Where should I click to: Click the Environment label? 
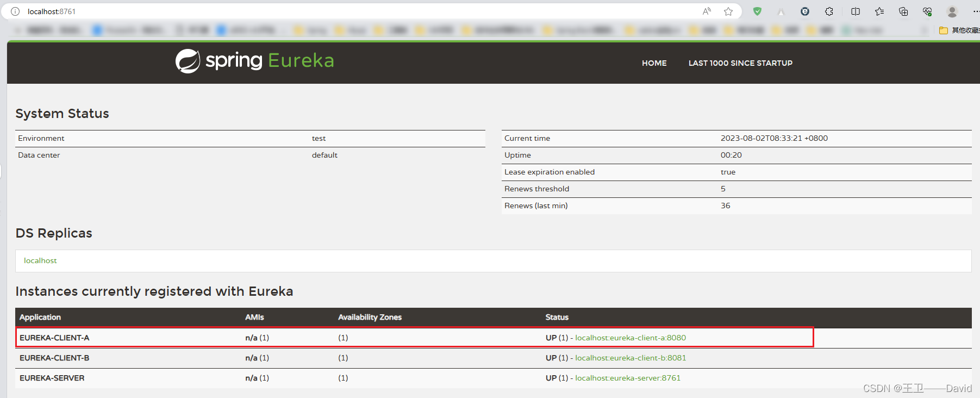click(x=41, y=138)
